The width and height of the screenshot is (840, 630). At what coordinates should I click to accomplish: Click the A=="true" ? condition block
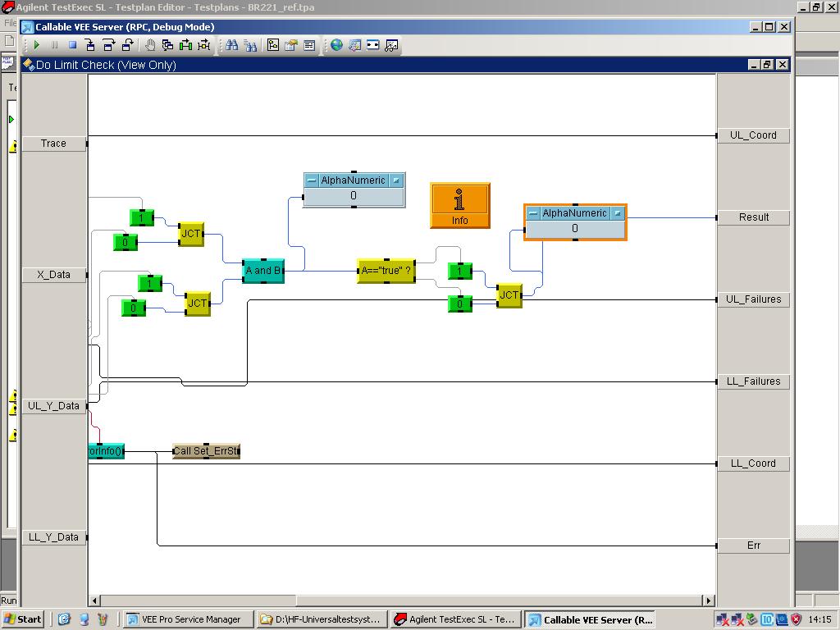coord(386,271)
